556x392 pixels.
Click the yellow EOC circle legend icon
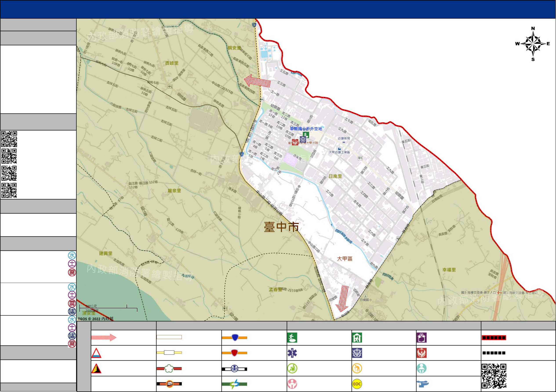coord(357,384)
